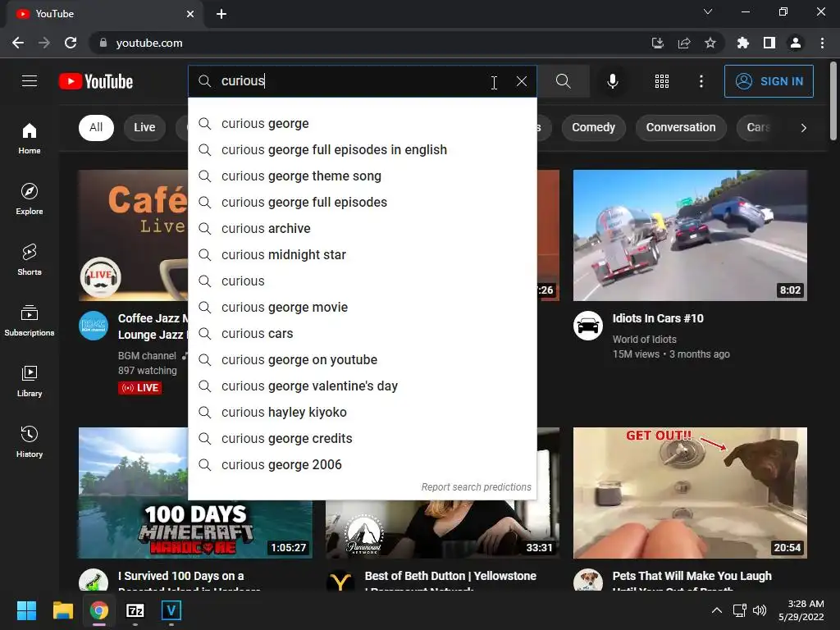Select the Conversation filter chip
Image resolution: width=840 pixels, height=630 pixels.
pos(681,127)
